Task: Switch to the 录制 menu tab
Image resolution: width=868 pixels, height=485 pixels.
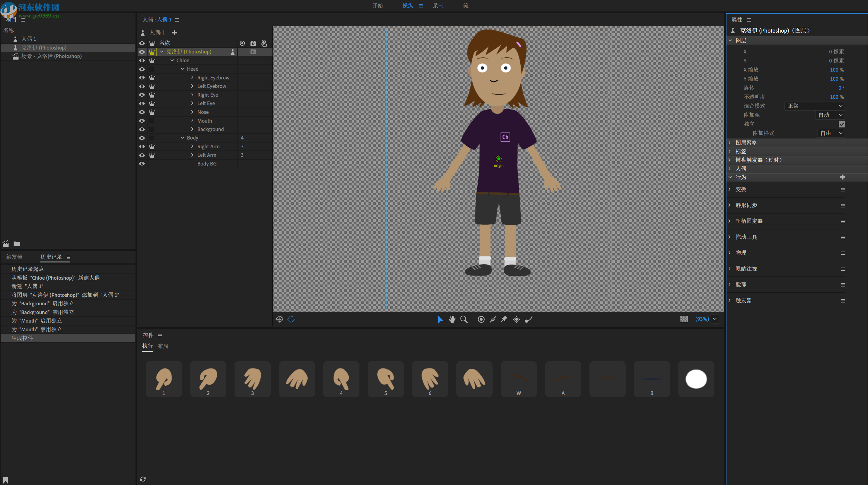Action: (439, 5)
